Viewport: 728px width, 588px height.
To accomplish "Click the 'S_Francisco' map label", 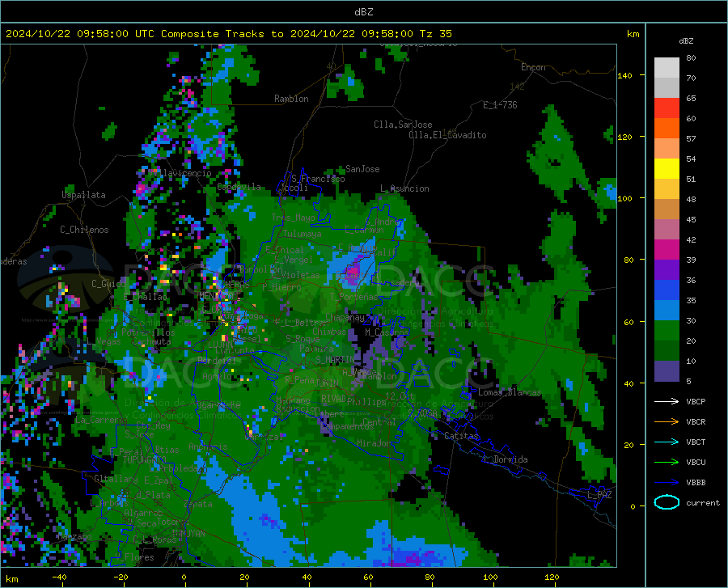I will pyautogui.click(x=318, y=179).
